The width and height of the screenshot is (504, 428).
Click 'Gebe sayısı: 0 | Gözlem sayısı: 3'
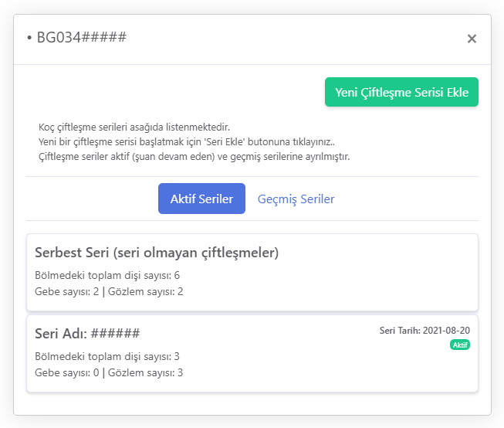point(109,372)
